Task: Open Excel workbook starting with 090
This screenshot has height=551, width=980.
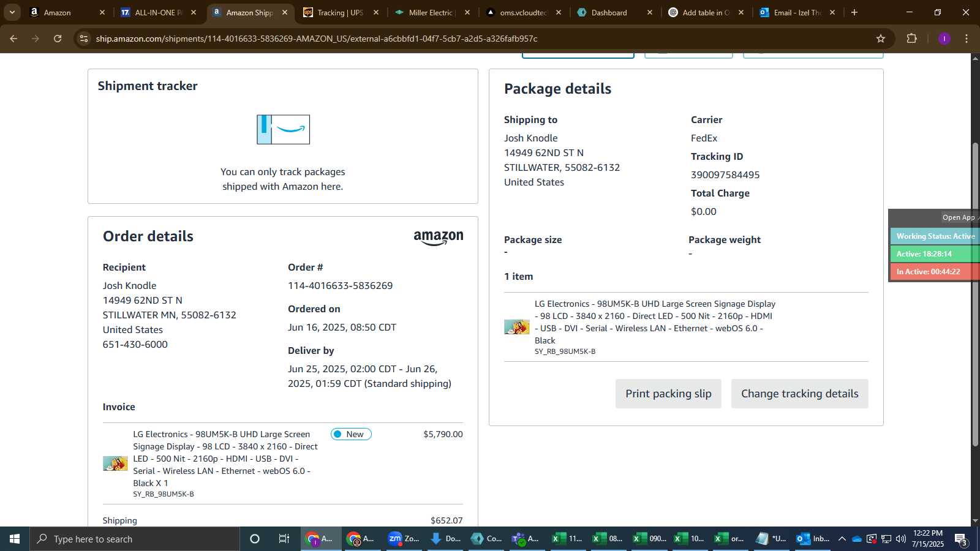Action: (649, 539)
